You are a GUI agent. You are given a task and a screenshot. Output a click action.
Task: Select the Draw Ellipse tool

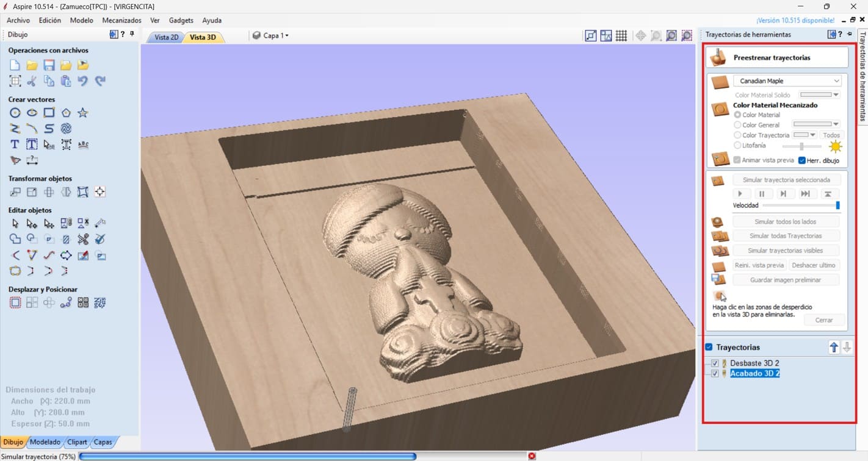(32, 113)
